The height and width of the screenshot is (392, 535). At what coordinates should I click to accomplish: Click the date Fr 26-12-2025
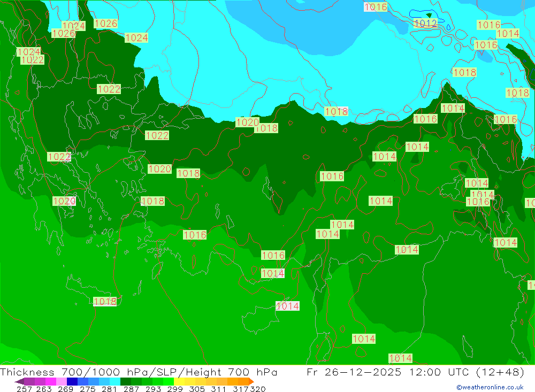tap(354, 372)
